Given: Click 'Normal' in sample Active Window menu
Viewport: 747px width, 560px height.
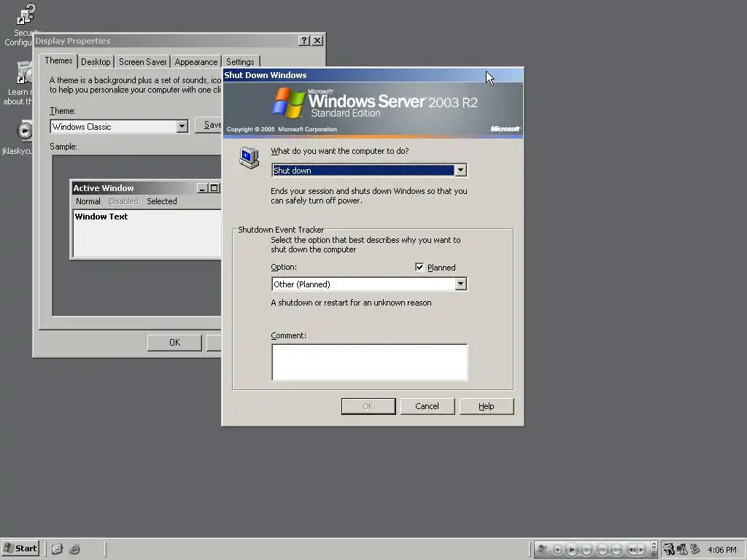Looking at the screenshot, I should click(x=88, y=201).
